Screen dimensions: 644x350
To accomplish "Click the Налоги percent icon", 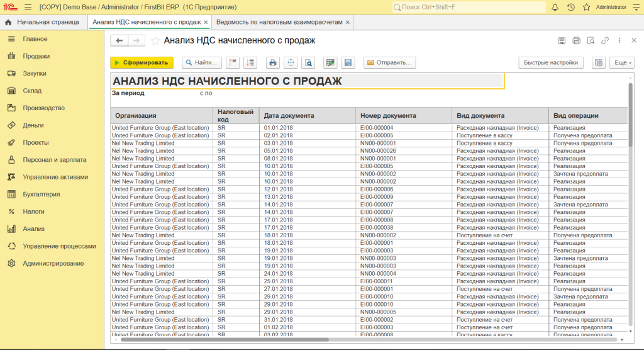I will (11, 212).
